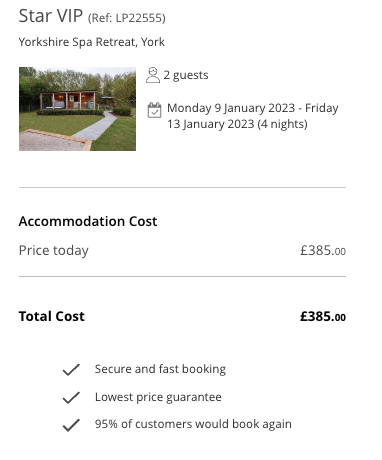The image size is (382, 460).
Task: Click the bold Total Cost £385.00 amount
Action: [323, 316]
